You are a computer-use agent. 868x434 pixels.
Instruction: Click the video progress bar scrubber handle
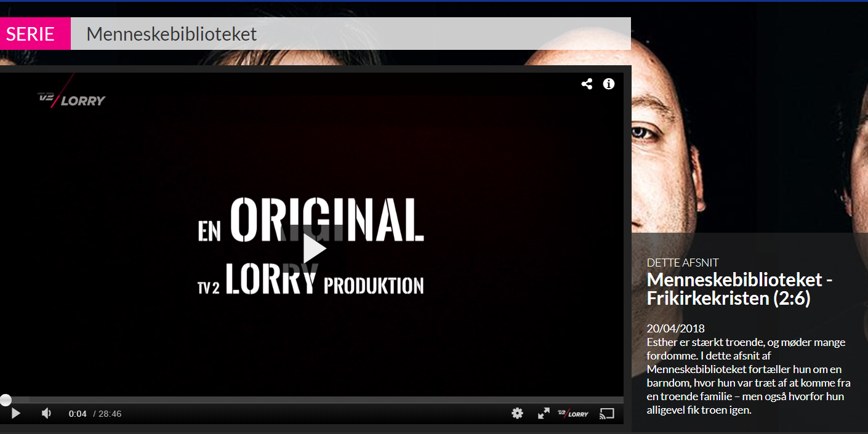pos(5,400)
